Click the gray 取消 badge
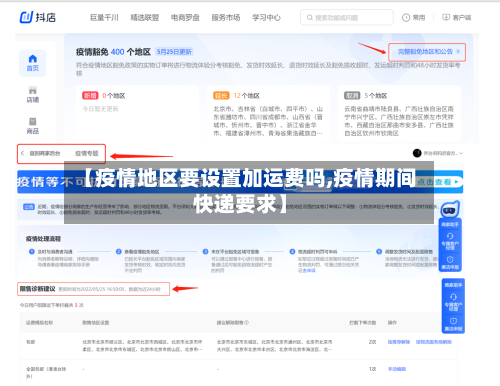Image resolution: width=500 pixels, height=386 pixels. click(x=352, y=96)
